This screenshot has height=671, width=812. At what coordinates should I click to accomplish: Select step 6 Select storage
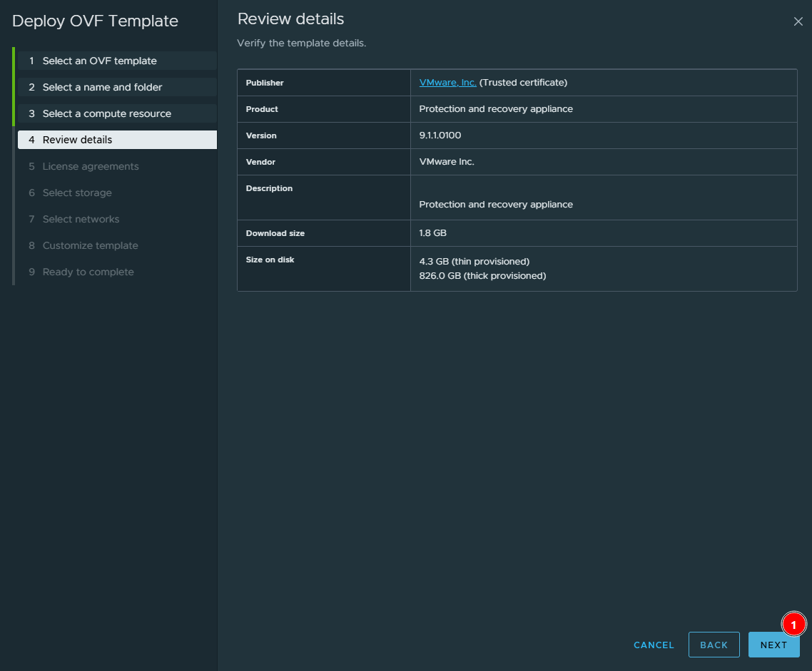117,193
